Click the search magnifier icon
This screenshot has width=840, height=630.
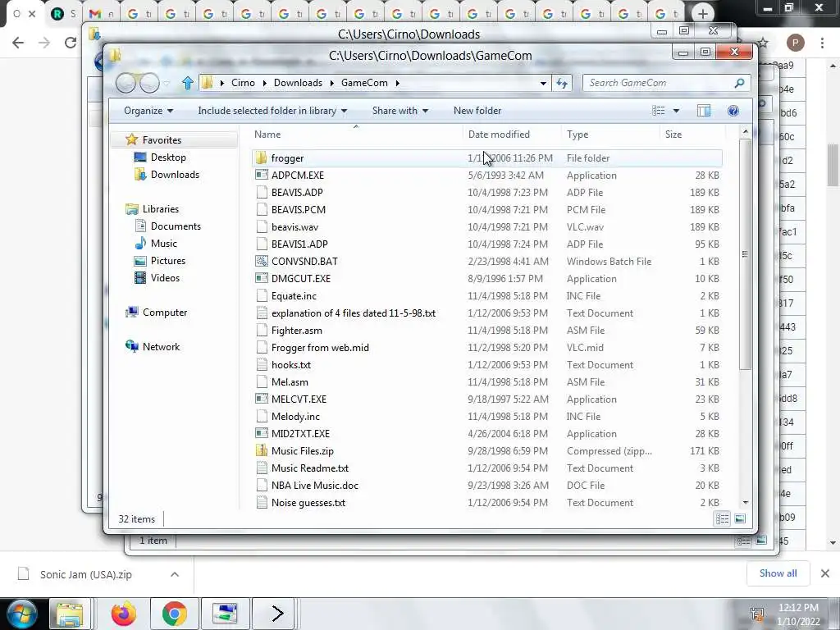(740, 83)
